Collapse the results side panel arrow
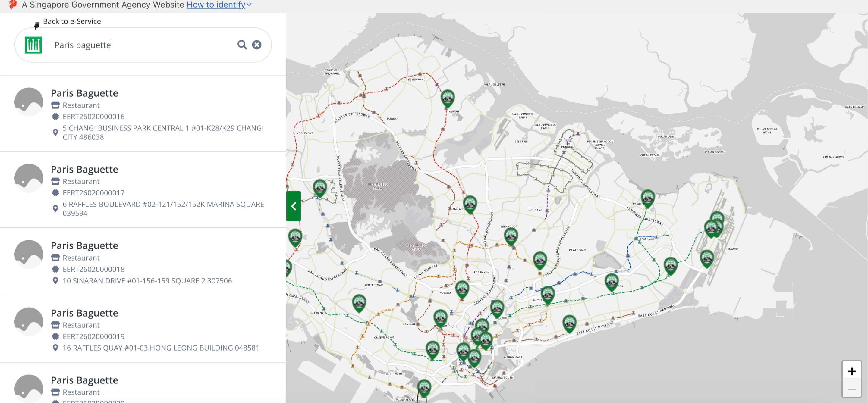This screenshot has height=403, width=868. pyautogui.click(x=294, y=206)
